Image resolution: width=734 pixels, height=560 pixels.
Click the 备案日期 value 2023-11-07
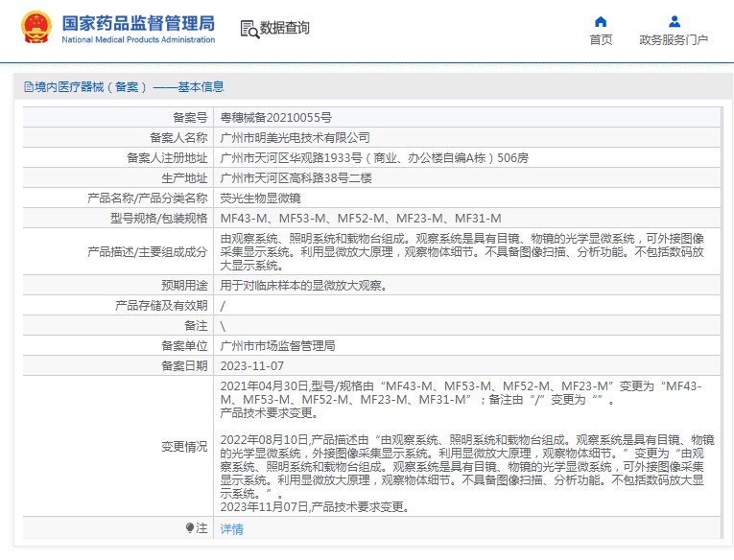point(252,365)
